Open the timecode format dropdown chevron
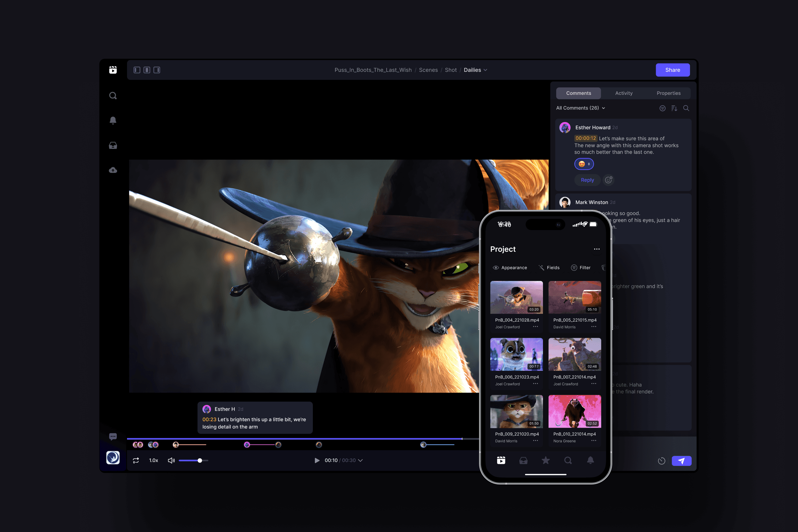 pos(360,461)
